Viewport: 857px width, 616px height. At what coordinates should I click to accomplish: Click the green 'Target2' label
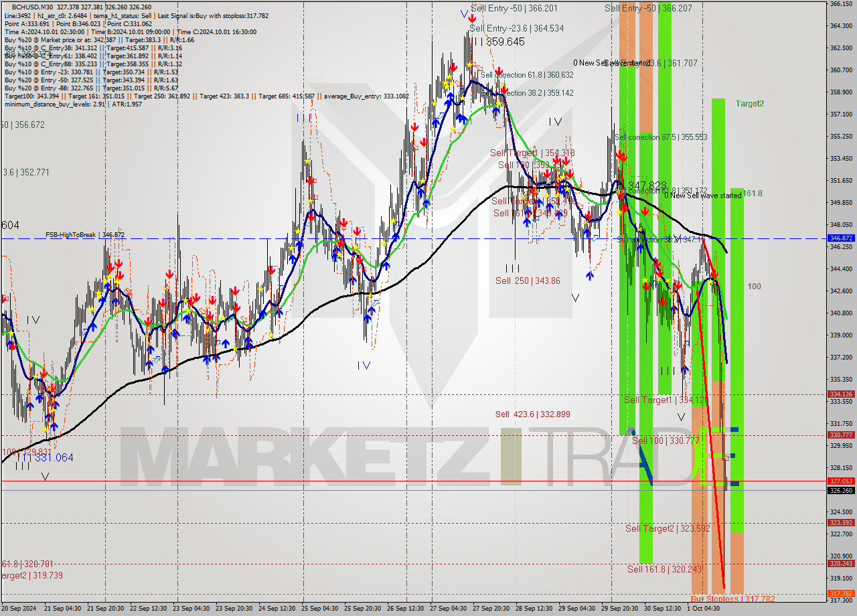750,103
